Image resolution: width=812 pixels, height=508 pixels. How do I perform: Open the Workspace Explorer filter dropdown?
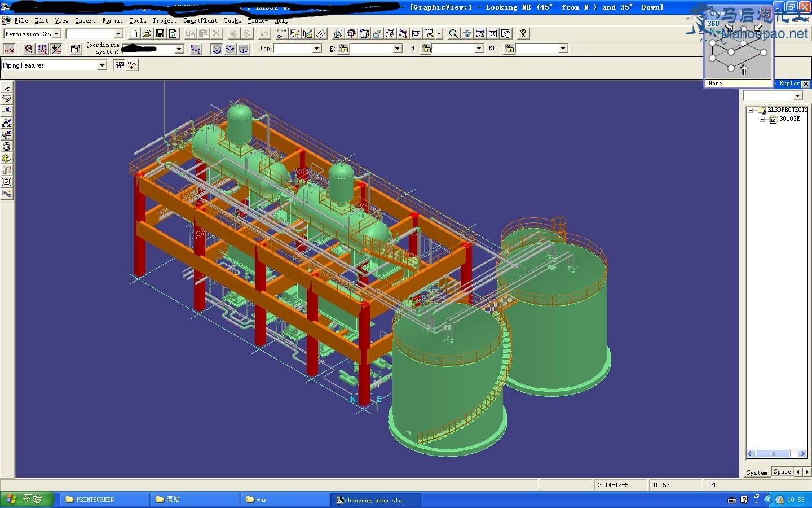[x=798, y=96]
